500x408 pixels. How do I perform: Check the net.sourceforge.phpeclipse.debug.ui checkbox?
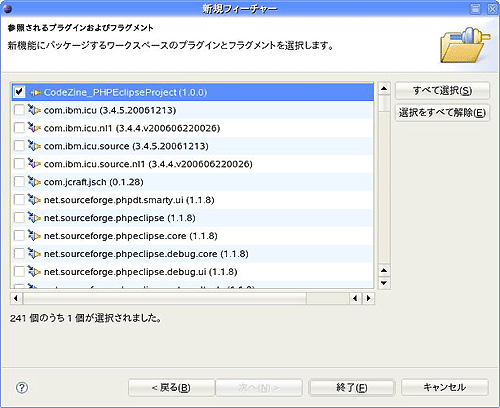(x=19, y=272)
